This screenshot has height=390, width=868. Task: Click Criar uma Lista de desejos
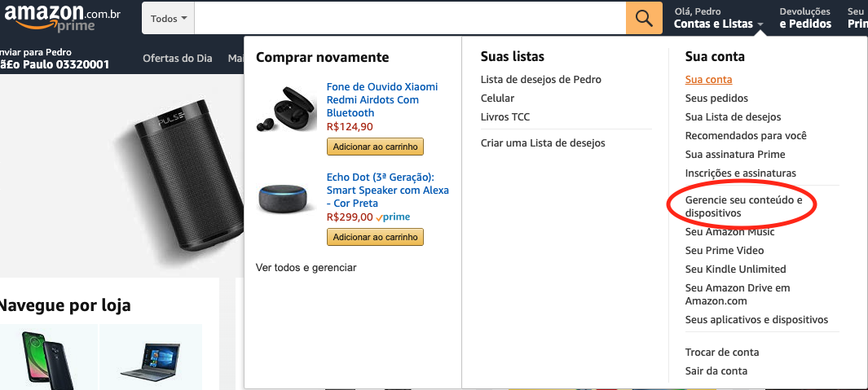coord(543,143)
